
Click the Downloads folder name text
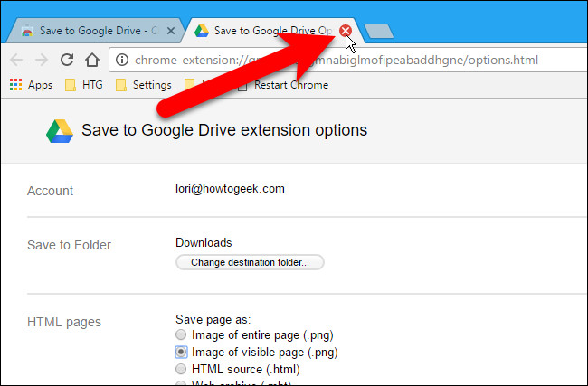pos(204,243)
